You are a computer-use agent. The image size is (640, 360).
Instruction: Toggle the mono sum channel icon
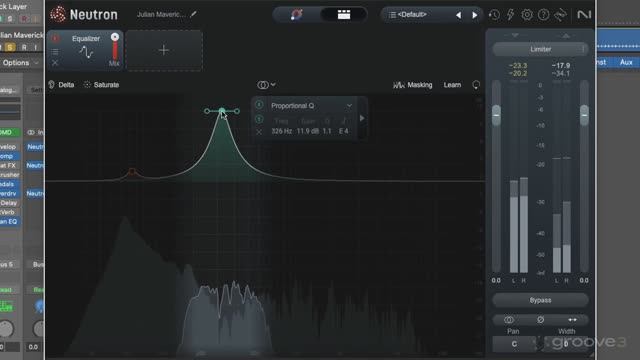[509, 320]
